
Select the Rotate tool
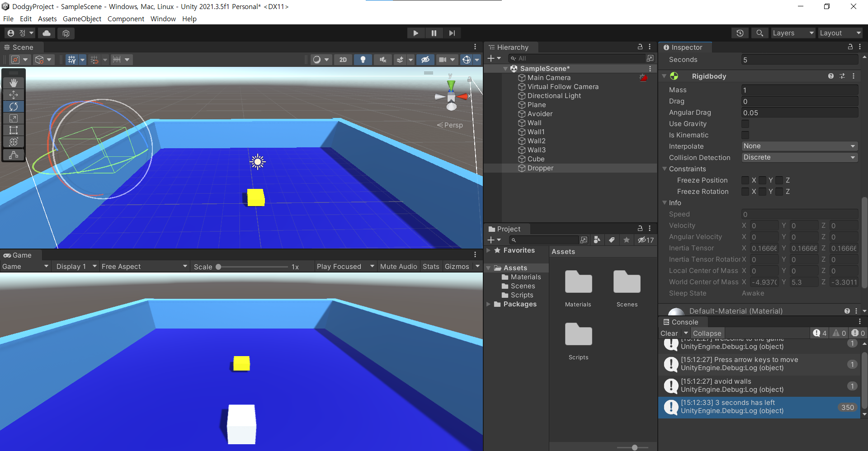14,107
